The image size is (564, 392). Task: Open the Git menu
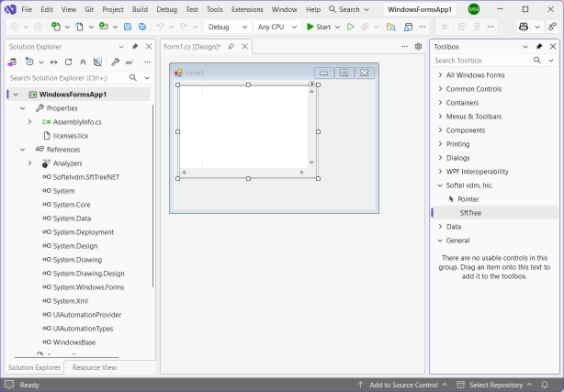click(x=89, y=9)
